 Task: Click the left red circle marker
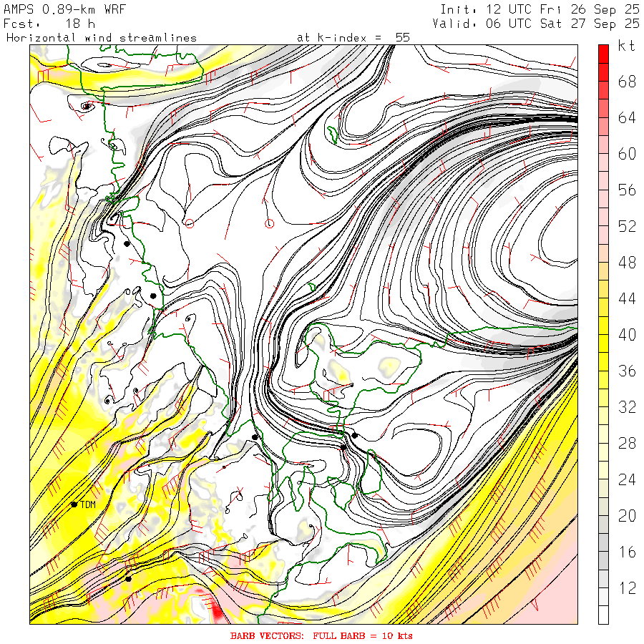[x=190, y=223]
